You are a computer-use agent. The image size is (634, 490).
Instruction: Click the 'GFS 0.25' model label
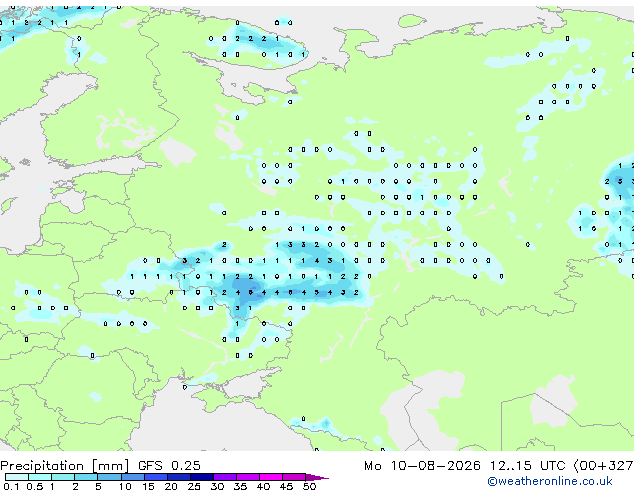point(169,465)
